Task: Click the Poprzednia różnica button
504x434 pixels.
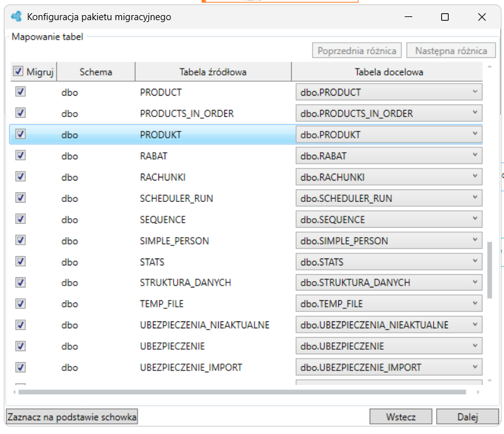Action: point(357,50)
